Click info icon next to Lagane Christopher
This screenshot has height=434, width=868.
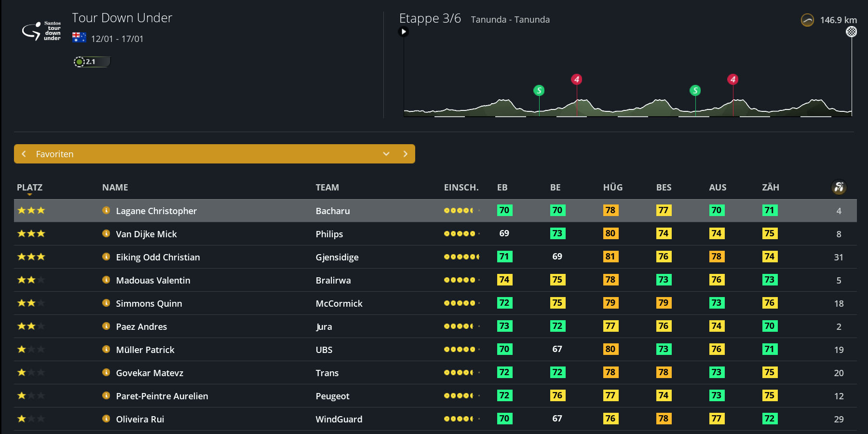pyautogui.click(x=106, y=210)
